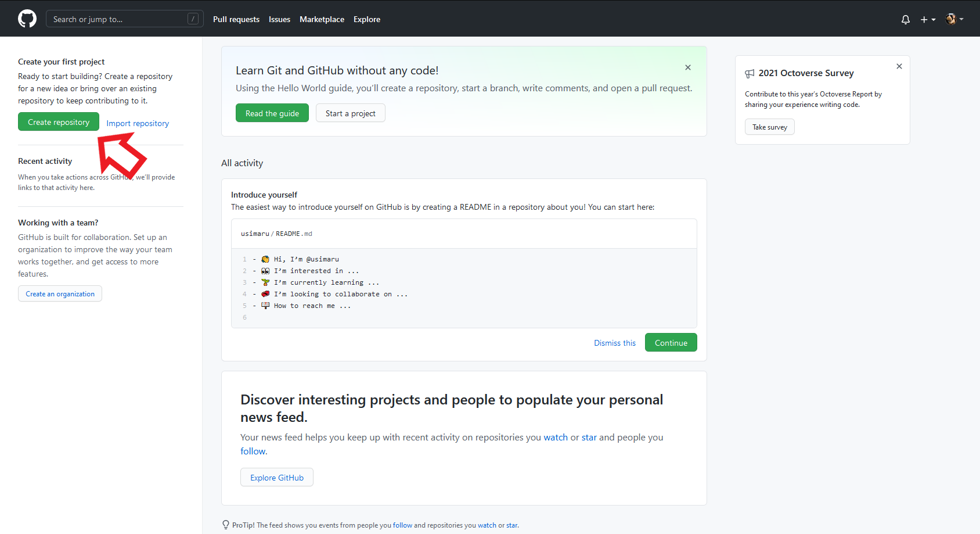Click README line "I'm looking to collaborate on ..."
The width and height of the screenshot is (980, 534).
[341, 294]
